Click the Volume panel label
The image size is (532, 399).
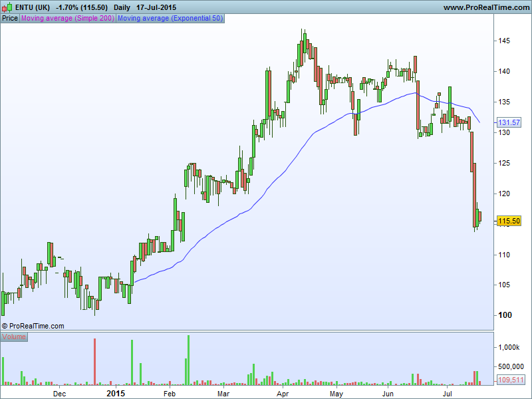(14, 336)
